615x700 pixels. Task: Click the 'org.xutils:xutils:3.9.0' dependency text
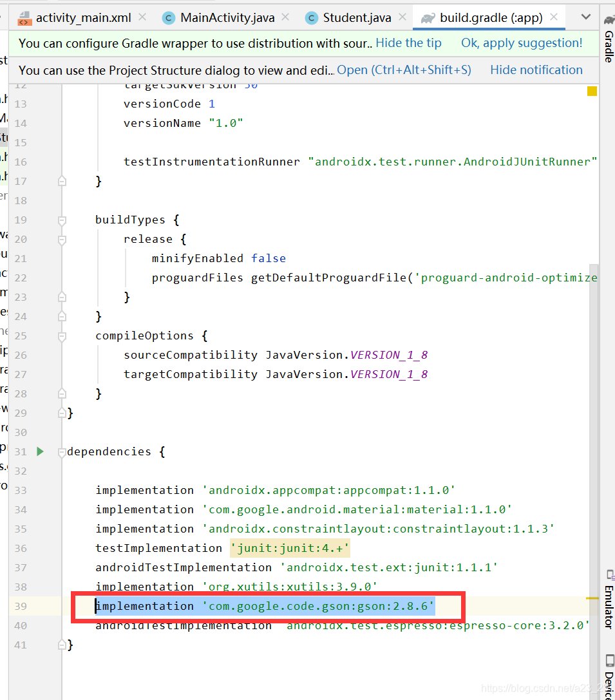click(x=290, y=587)
